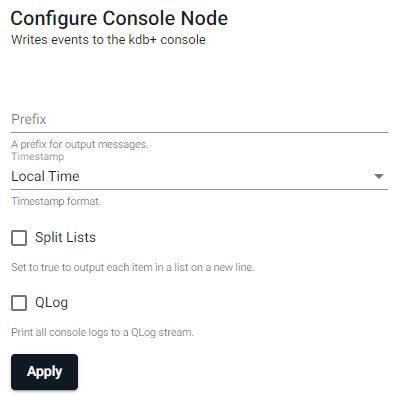The image size is (394, 407).
Task: Click the Apply button
Action: pyautogui.click(x=44, y=372)
